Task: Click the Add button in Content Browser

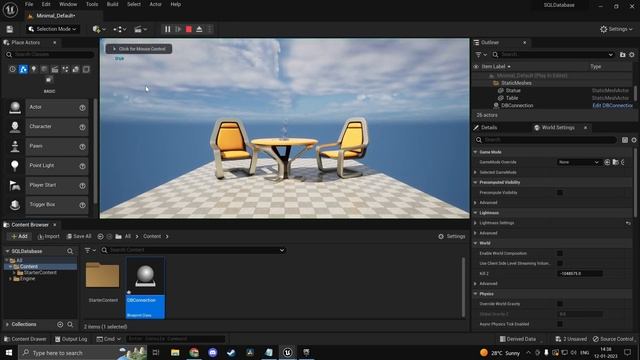Action: click(x=19, y=236)
